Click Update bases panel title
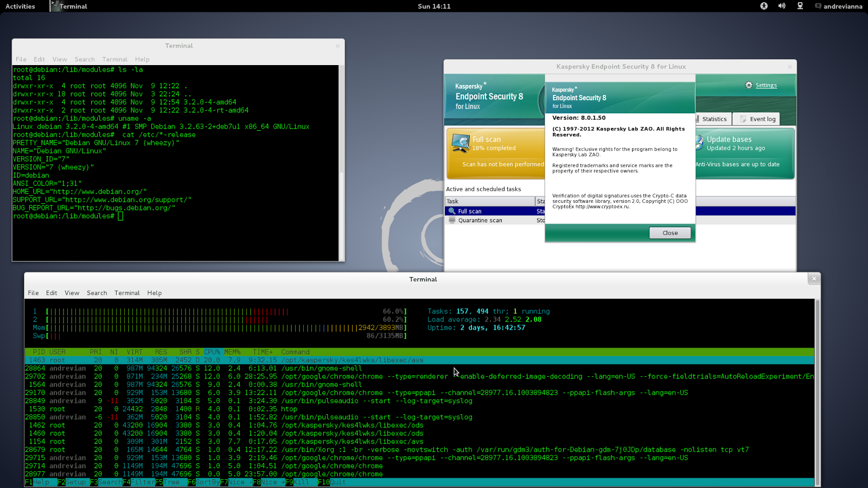This screenshot has height=488, width=868. coord(729,139)
